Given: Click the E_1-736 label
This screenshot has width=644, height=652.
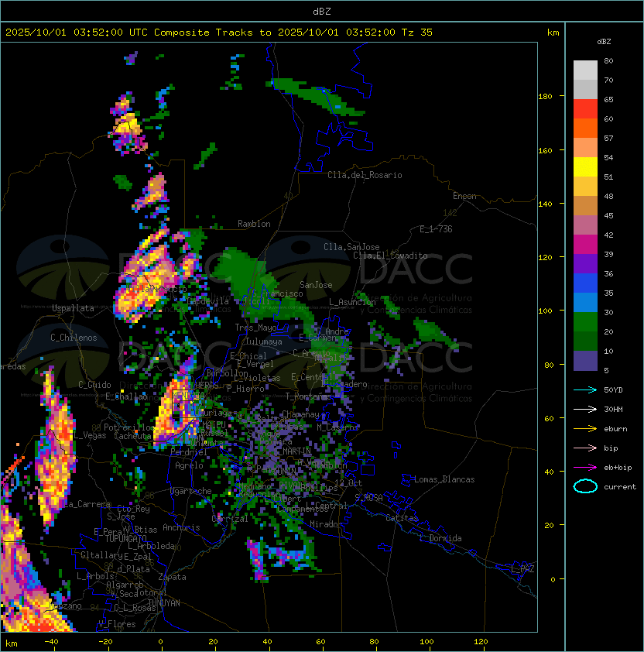Looking at the screenshot, I should pyautogui.click(x=436, y=229).
